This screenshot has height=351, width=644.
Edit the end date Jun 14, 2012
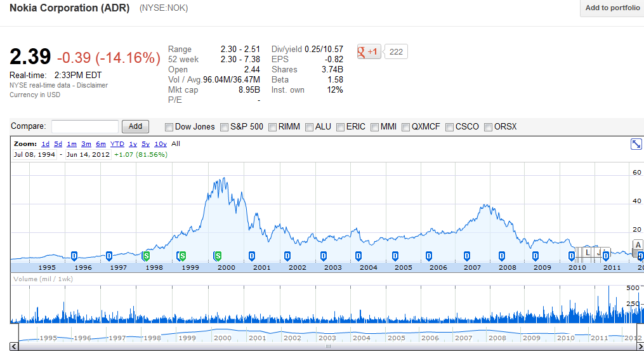coord(88,154)
